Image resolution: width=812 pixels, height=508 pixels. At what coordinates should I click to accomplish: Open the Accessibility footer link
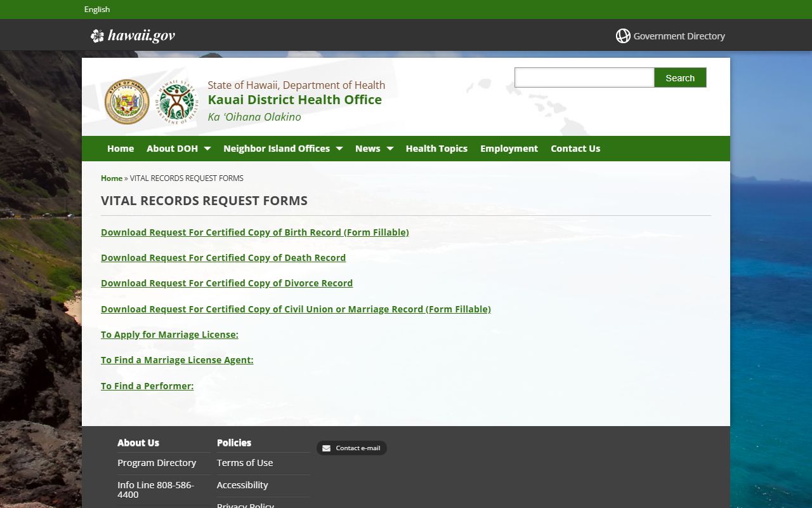pyautogui.click(x=242, y=485)
